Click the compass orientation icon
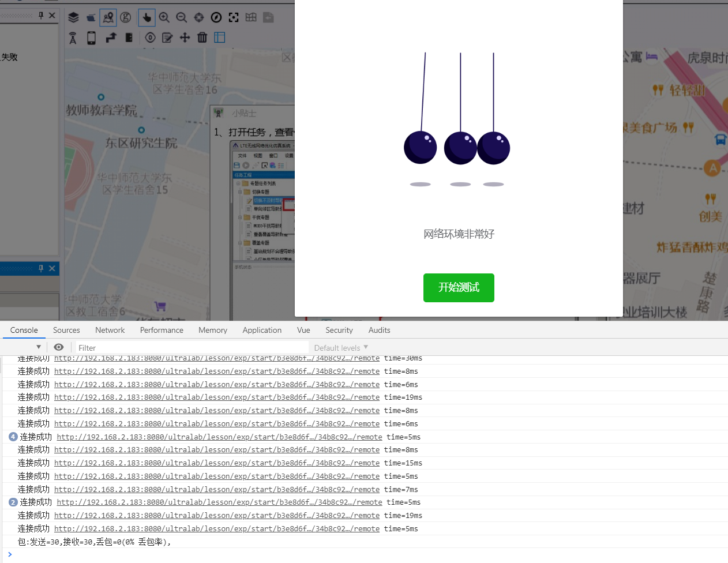728x563 pixels. click(x=216, y=17)
